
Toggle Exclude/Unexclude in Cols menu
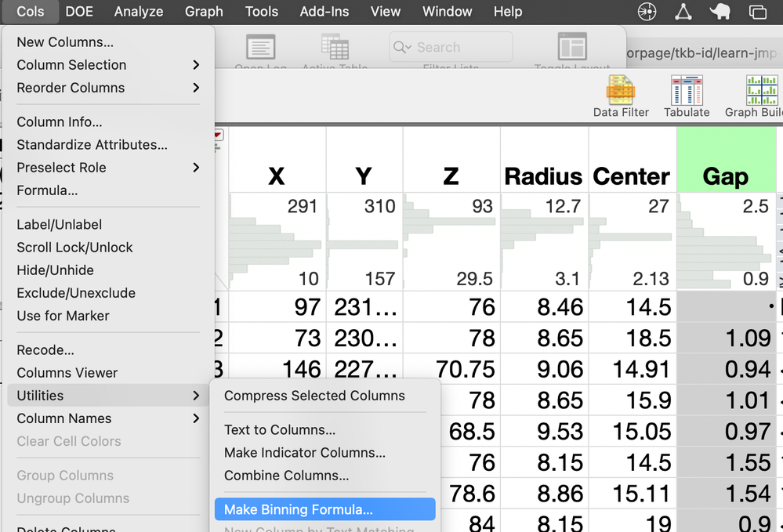coord(76,293)
